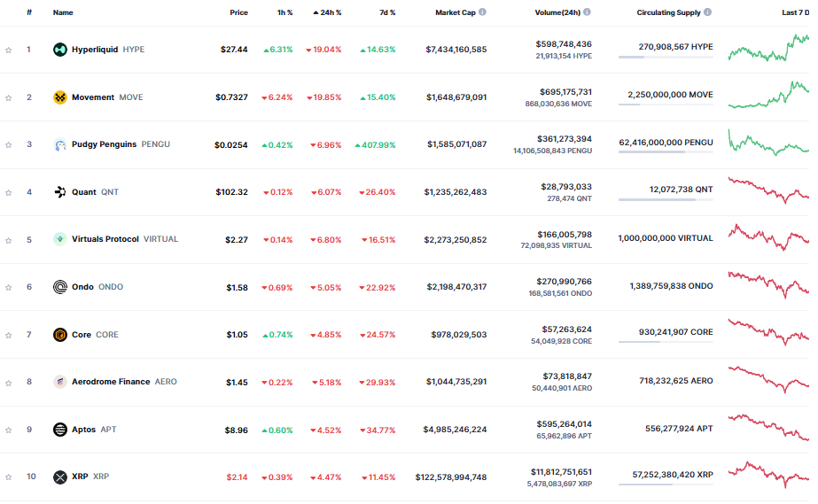Click the Ondo coin logo
The width and height of the screenshot is (818, 504).
click(60, 287)
